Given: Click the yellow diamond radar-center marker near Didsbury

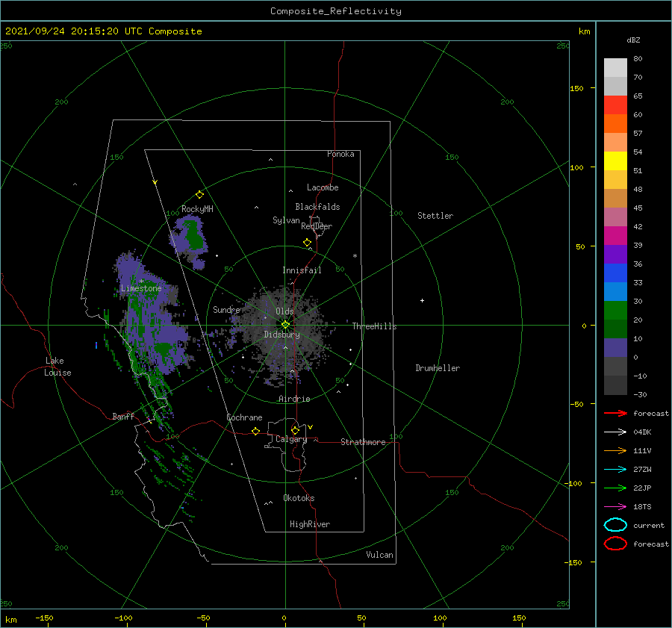Looking at the screenshot, I should [x=285, y=325].
